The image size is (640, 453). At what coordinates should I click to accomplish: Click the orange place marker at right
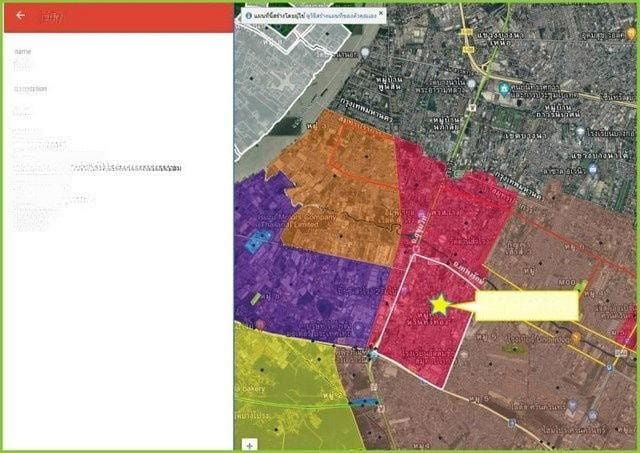coord(575,337)
